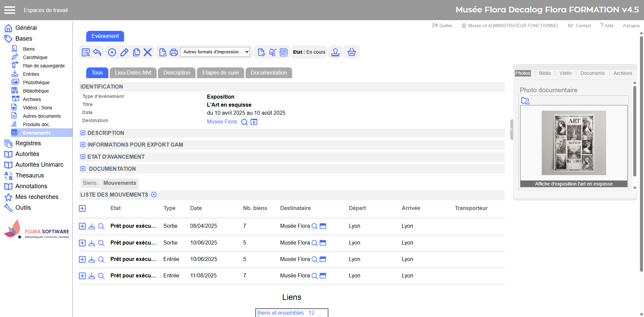Delete the record with the X icon
644x317 pixels.
148,52
